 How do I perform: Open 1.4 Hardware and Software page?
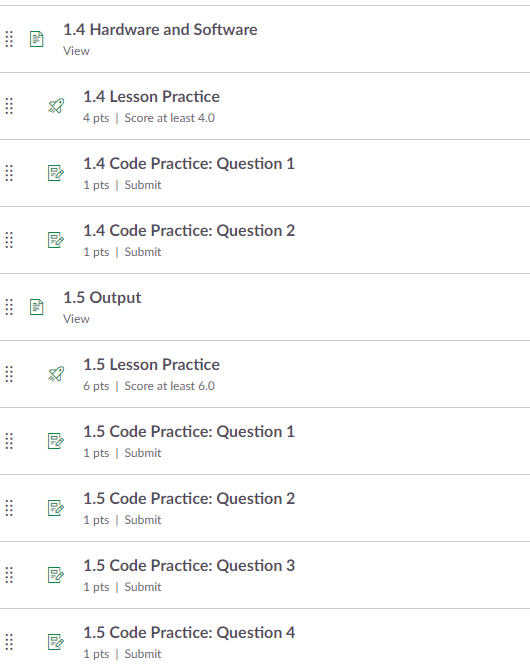coord(160,30)
